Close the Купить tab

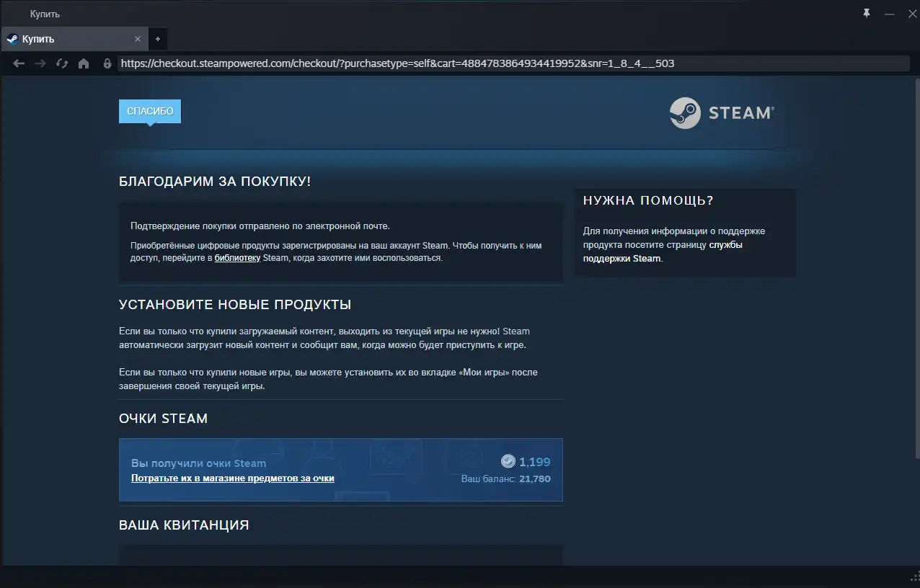click(x=138, y=39)
